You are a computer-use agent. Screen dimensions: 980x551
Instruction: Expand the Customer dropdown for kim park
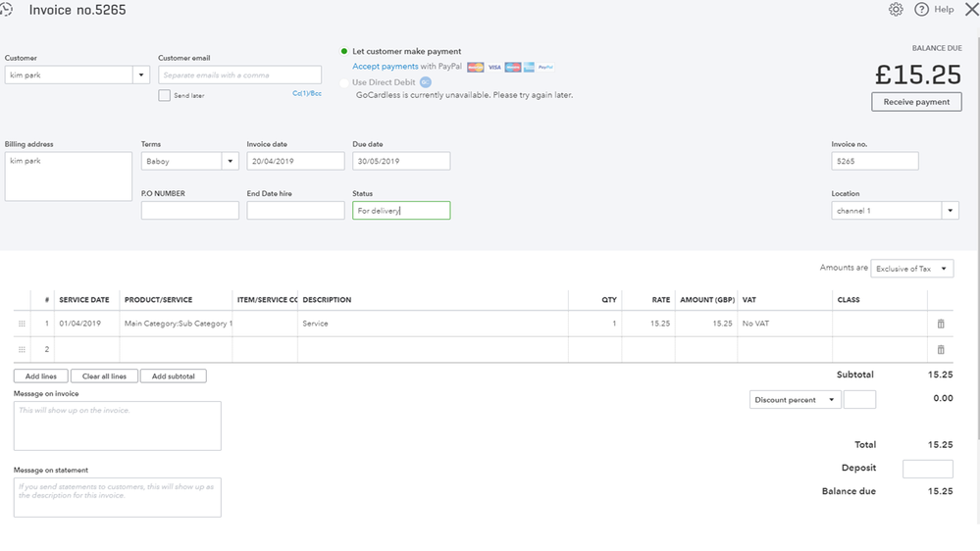pyautogui.click(x=141, y=75)
